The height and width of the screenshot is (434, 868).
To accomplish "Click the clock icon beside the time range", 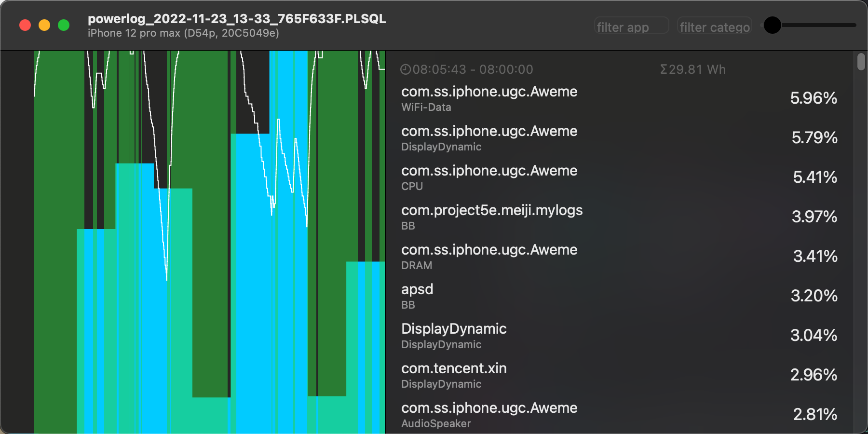I will (x=406, y=69).
